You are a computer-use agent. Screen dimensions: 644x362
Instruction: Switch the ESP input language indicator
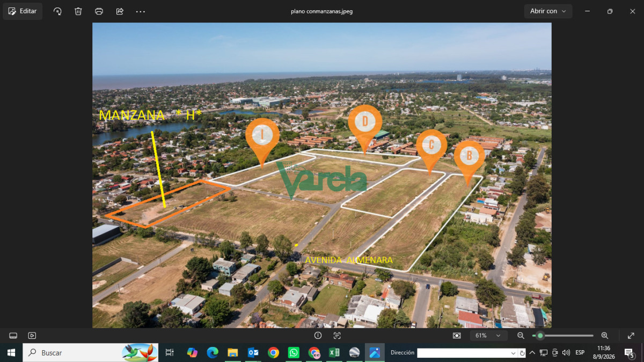tap(580, 353)
